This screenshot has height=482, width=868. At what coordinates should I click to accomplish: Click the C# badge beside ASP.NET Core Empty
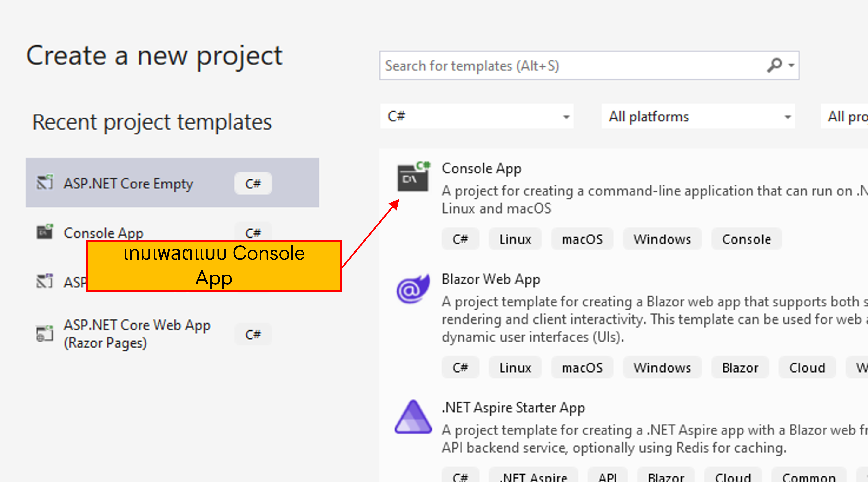tap(253, 183)
